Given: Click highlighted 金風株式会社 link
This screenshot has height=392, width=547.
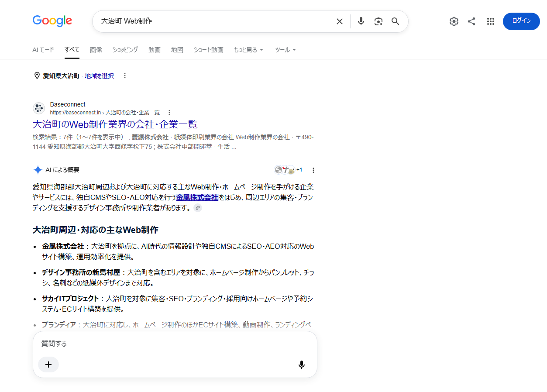Looking at the screenshot, I should (197, 197).
